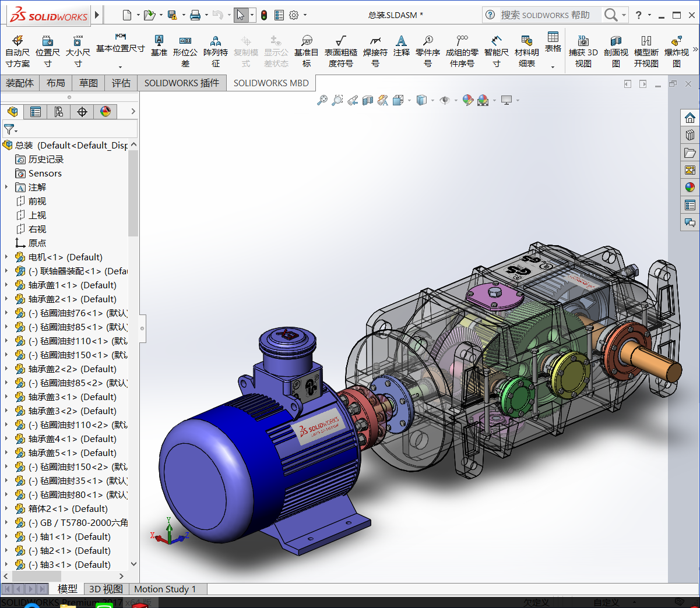Open the DisplayManager color wheel tab
The height and width of the screenshot is (608, 700).
coord(105,111)
